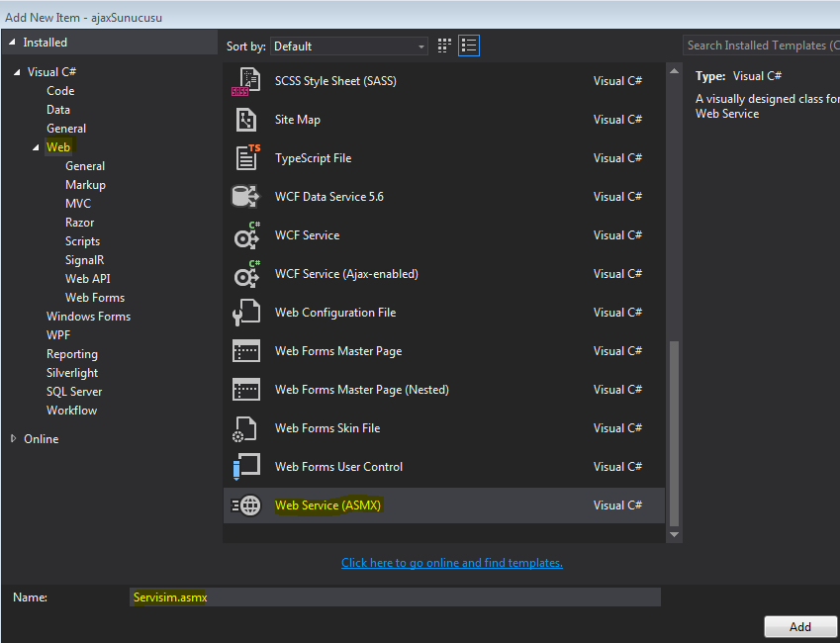Viewport: 840px width, 643px height.
Task: Switch to small icons list view
Action: point(469,46)
